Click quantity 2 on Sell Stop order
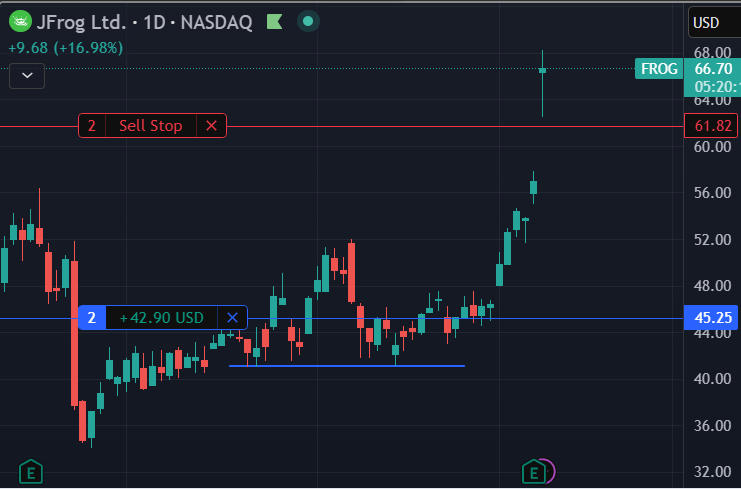Viewport: 741px width, 489px height. (x=92, y=126)
